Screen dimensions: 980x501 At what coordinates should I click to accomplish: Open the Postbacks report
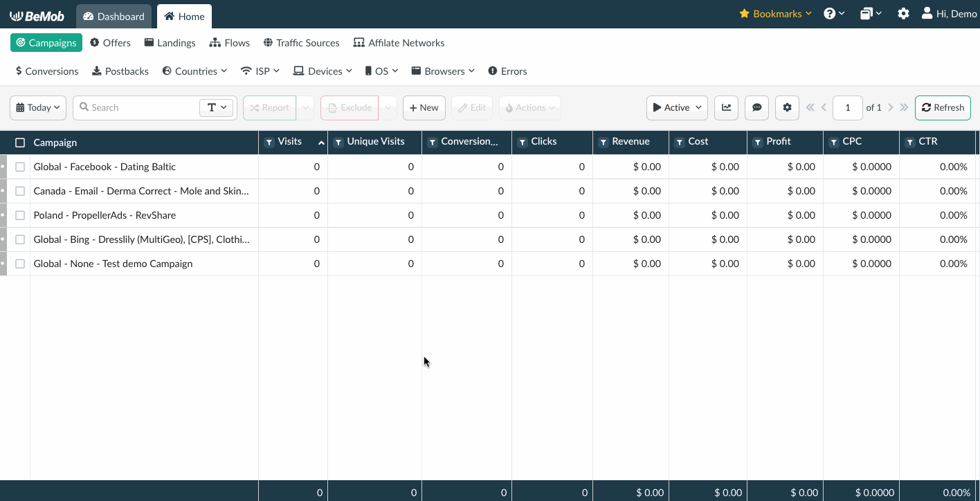(120, 71)
